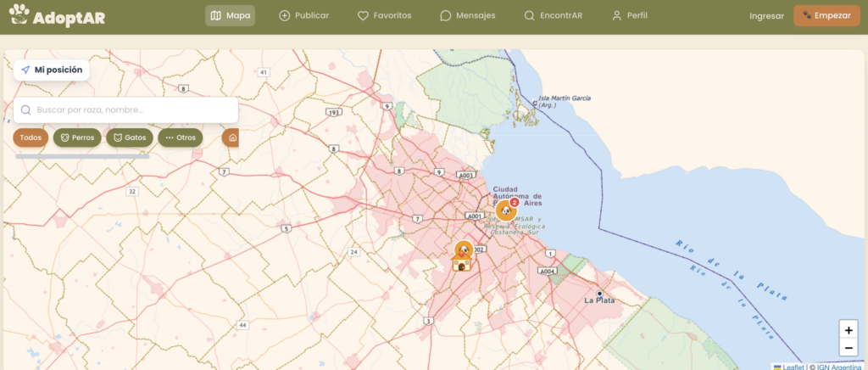Zoom out the map with minus button

click(849, 348)
